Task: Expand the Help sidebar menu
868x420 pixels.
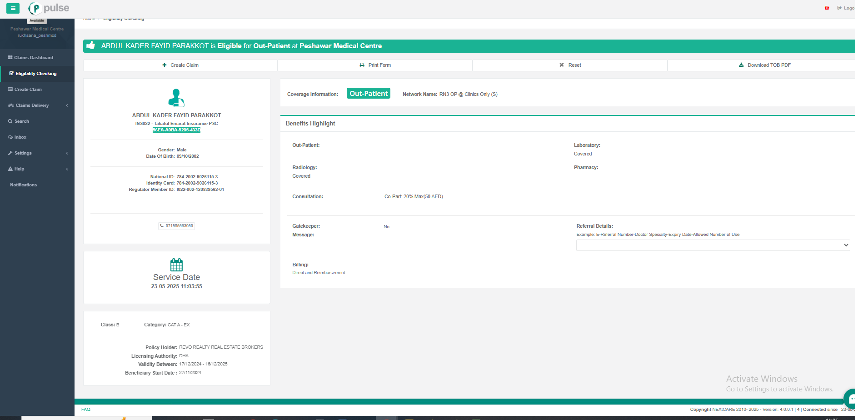Action: point(37,169)
